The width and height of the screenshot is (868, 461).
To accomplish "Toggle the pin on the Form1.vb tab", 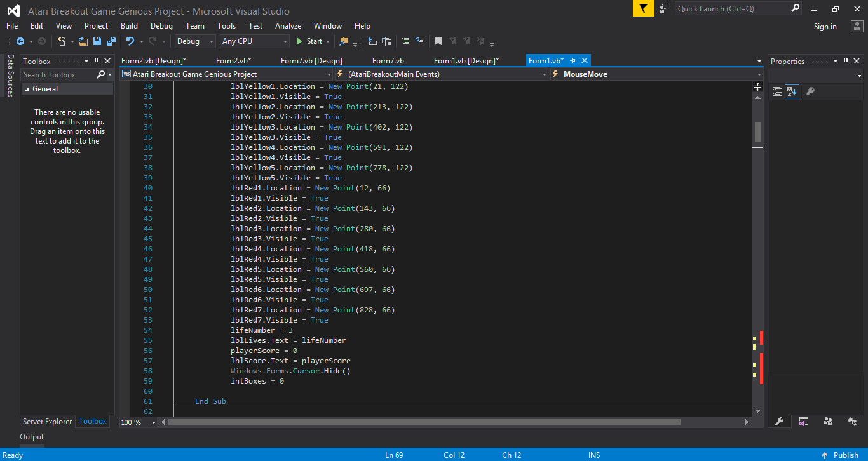I will (x=573, y=61).
